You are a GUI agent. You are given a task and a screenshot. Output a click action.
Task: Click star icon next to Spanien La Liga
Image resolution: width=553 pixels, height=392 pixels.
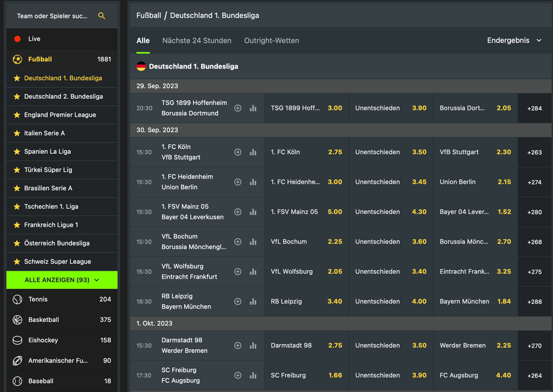coord(17,151)
